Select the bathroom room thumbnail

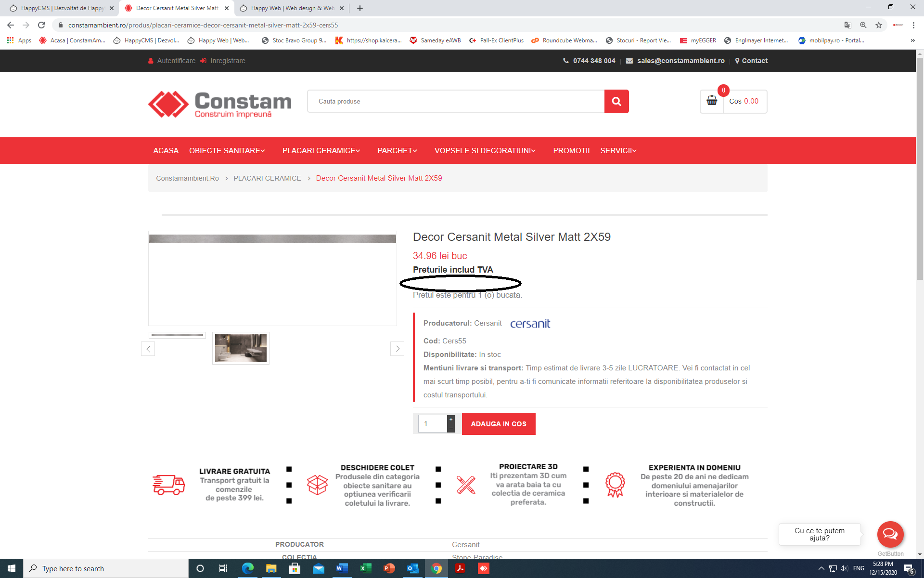pos(241,348)
